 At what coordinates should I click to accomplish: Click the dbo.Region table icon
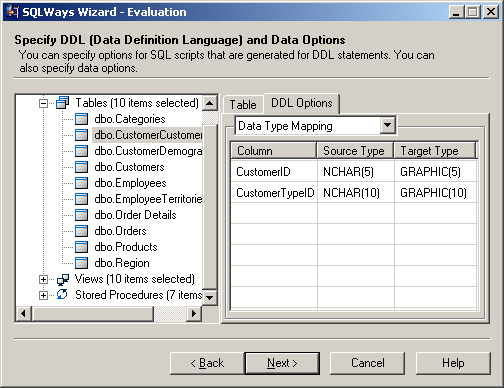click(x=81, y=263)
